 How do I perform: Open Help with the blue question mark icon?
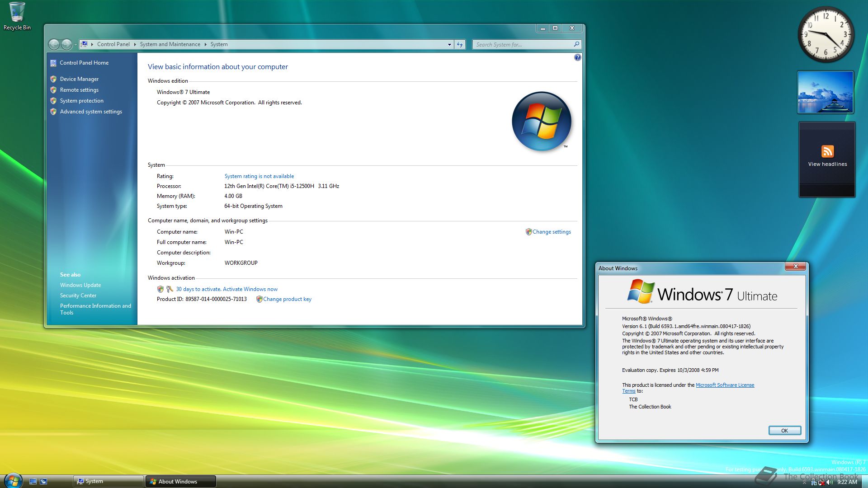tap(577, 57)
